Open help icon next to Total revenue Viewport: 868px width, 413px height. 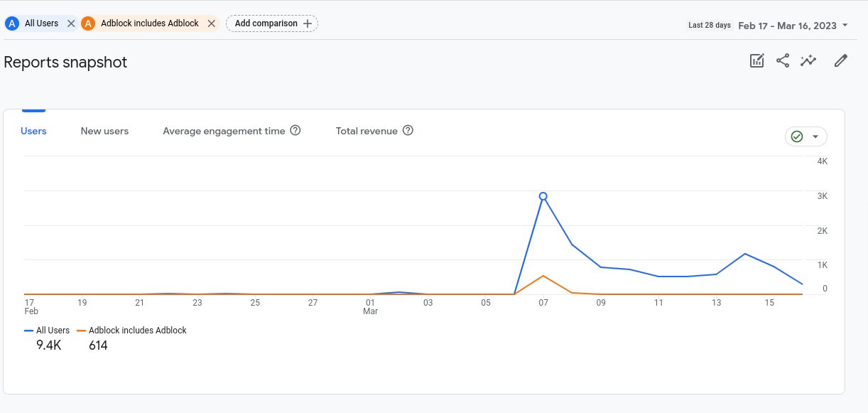coord(408,131)
